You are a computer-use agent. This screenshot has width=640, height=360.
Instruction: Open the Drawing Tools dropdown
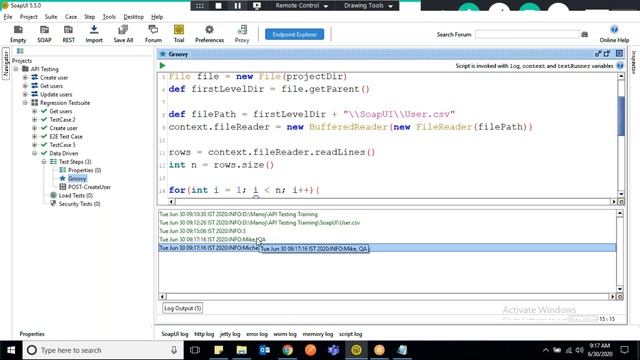click(368, 6)
